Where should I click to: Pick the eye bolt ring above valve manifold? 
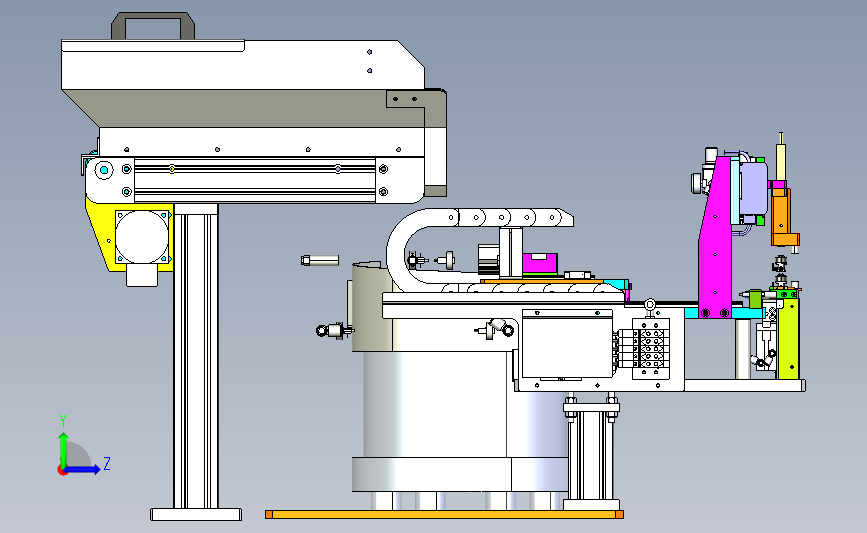tap(650, 305)
